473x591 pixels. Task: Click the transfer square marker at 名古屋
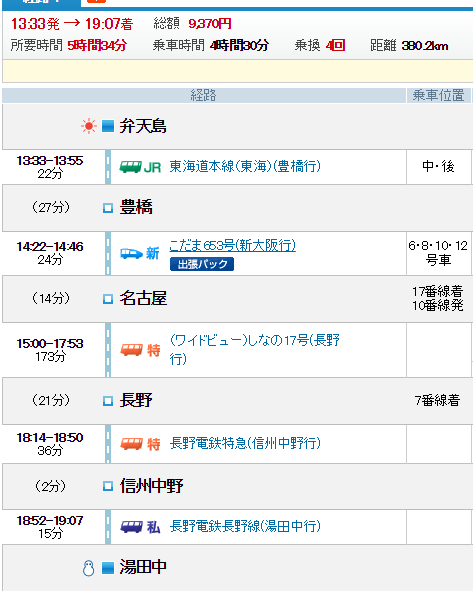click(108, 299)
